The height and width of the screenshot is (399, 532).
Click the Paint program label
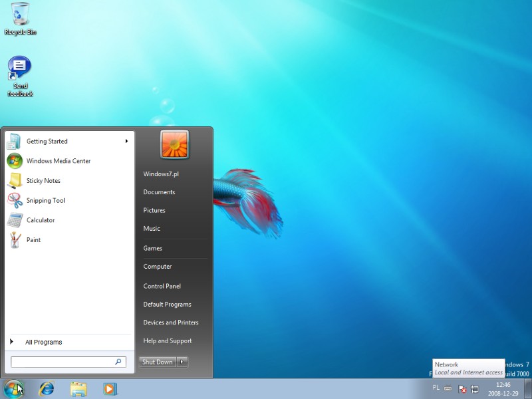[x=34, y=239]
